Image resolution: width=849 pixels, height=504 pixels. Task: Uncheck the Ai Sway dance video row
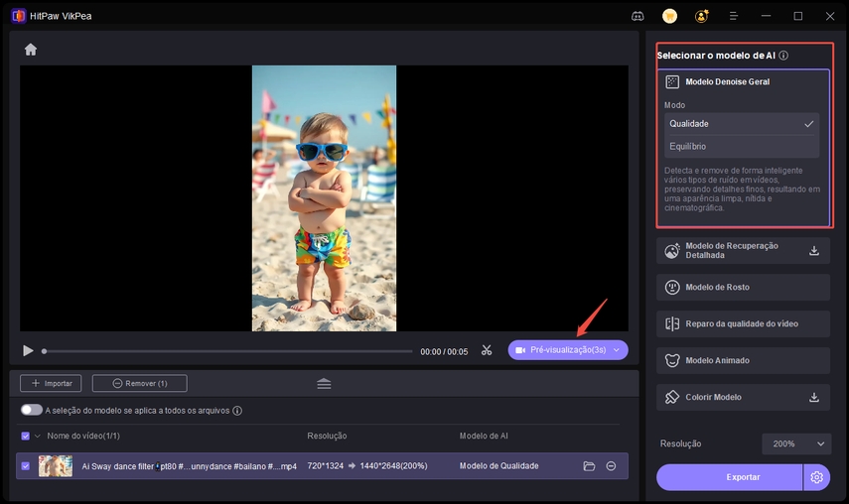[25, 465]
